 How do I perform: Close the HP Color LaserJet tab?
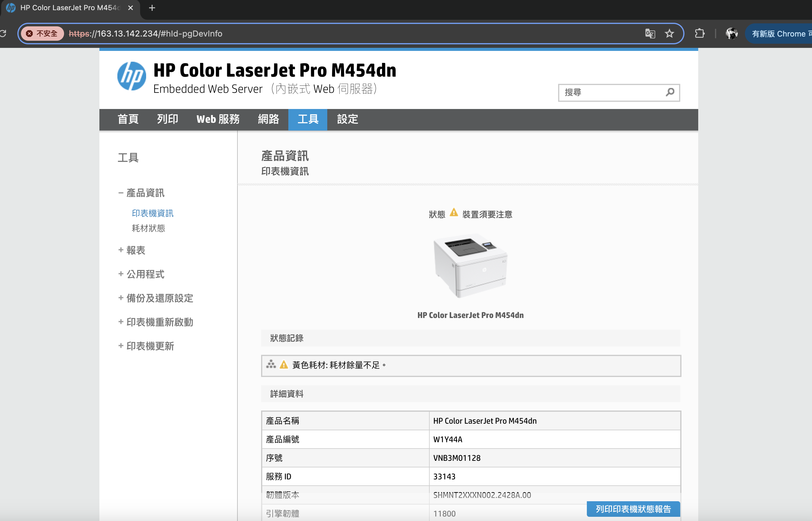point(131,8)
